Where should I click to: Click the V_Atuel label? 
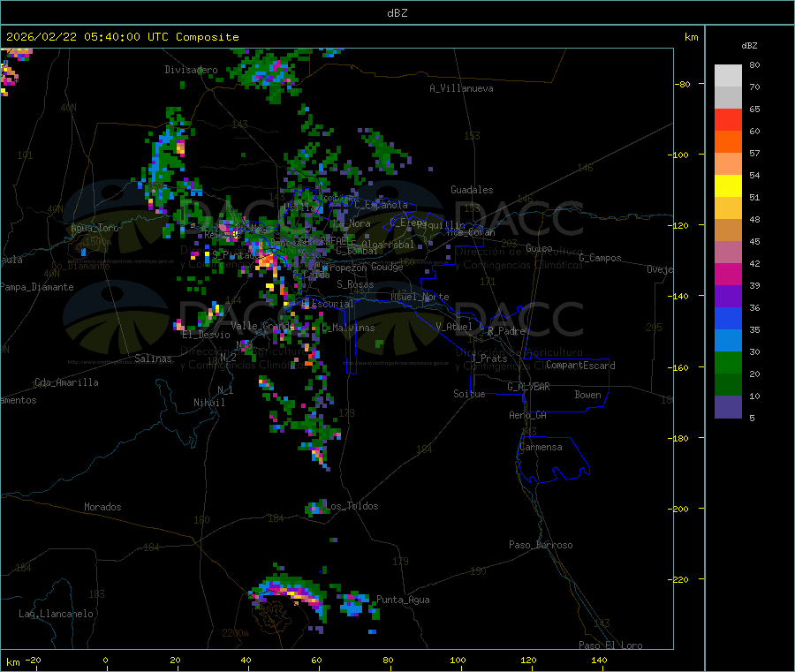pyautogui.click(x=454, y=327)
